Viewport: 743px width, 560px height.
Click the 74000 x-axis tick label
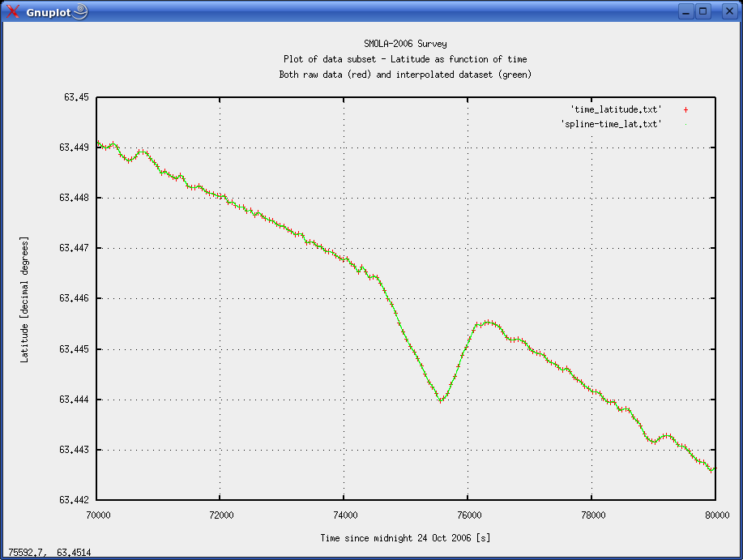pos(344,515)
